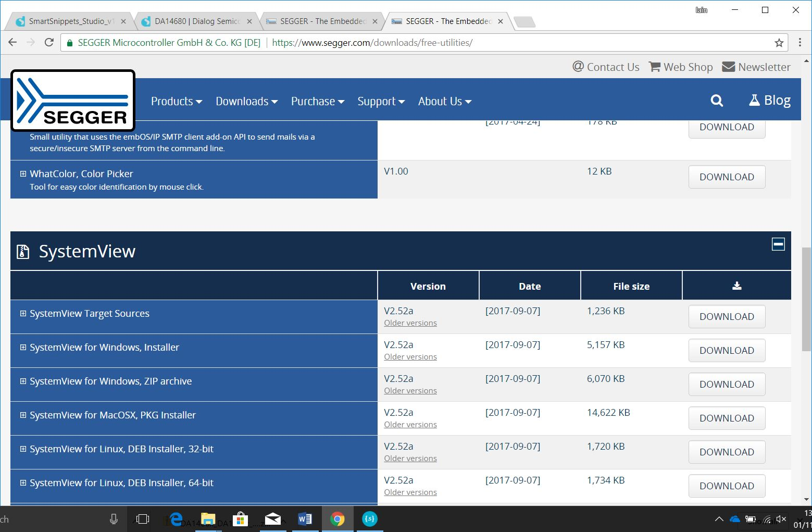
Task: Click the SystemView zip file icon
Action: tap(23, 252)
